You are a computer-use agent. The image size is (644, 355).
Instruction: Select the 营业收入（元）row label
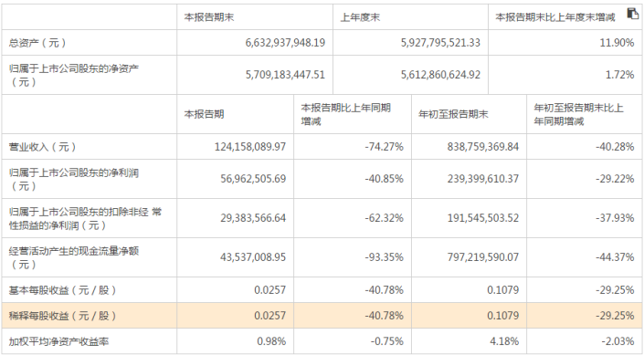pos(42,147)
